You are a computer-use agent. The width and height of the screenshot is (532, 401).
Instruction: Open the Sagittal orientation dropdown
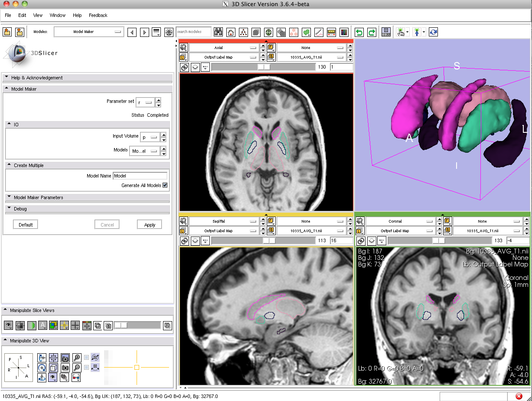[224, 221]
